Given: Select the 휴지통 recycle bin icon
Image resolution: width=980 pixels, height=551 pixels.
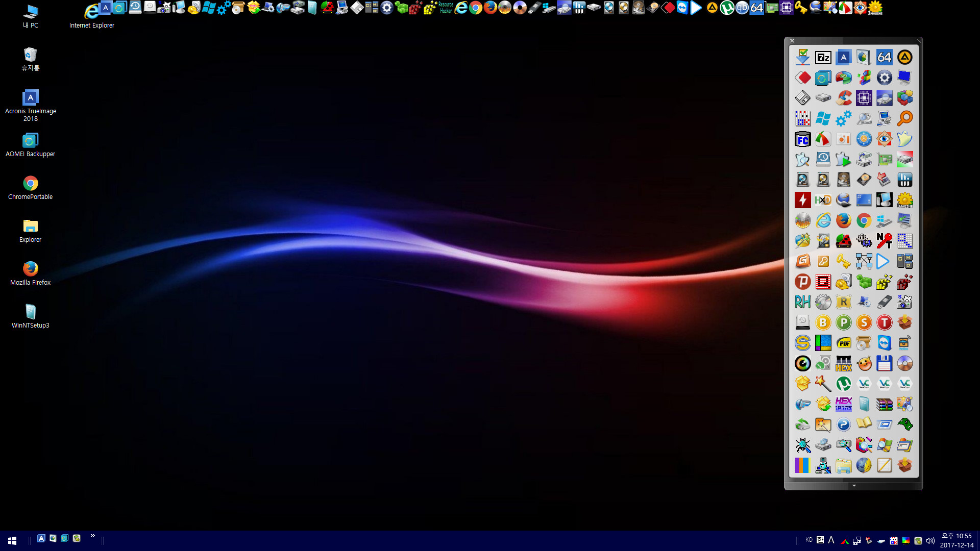Looking at the screenshot, I should tap(31, 59).
